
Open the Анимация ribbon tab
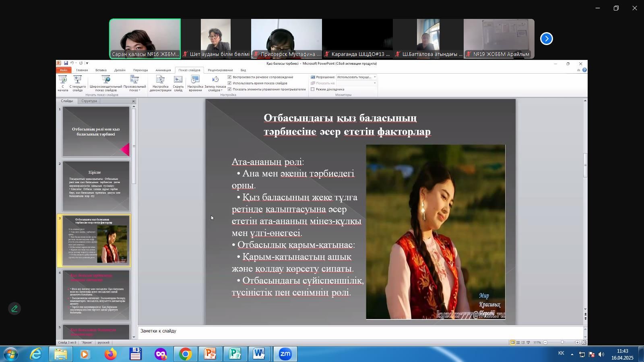[163, 70]
